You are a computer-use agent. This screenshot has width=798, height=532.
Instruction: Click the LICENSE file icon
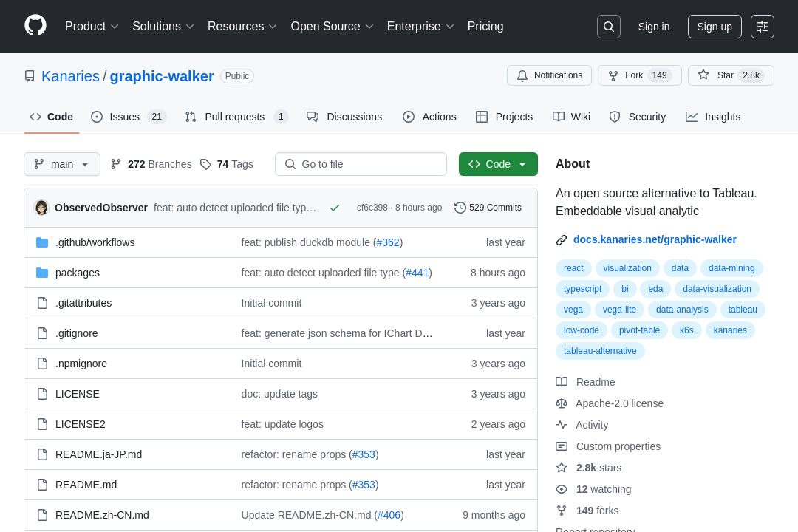[x=42, y=394]
